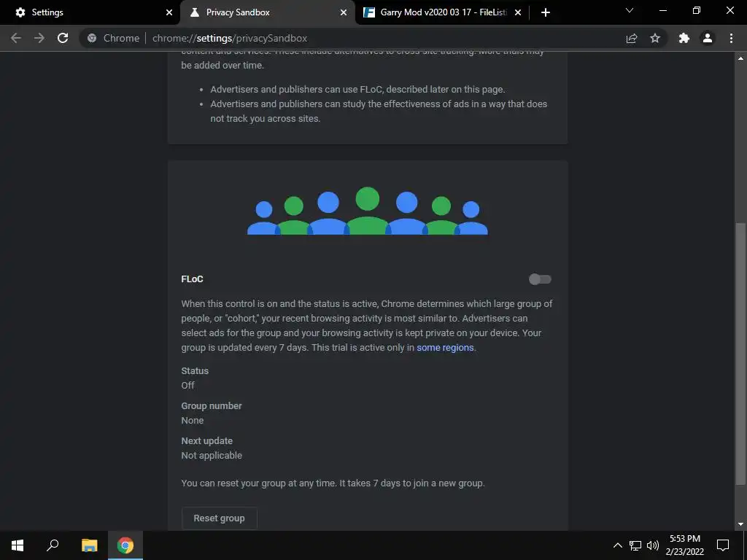Viewport: 747px width, 560px height.
Task: Show hidden system tray icons
Action: pyautogui.click(x=617, y=545)
